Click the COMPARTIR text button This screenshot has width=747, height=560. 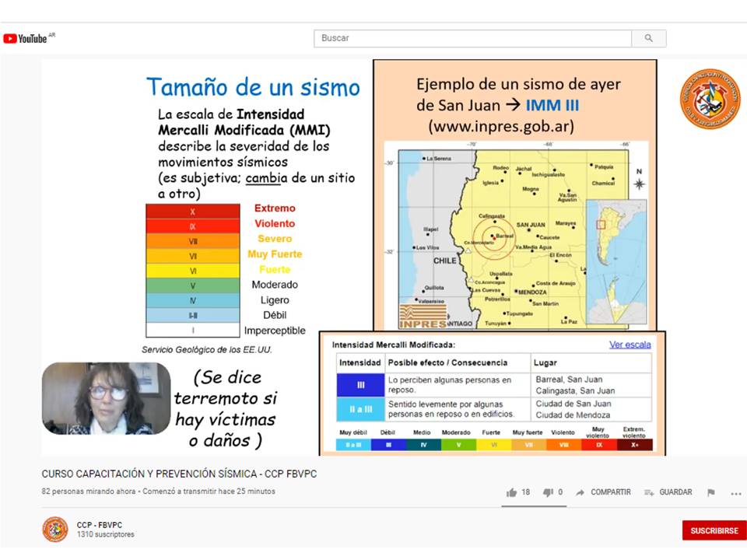611,492
